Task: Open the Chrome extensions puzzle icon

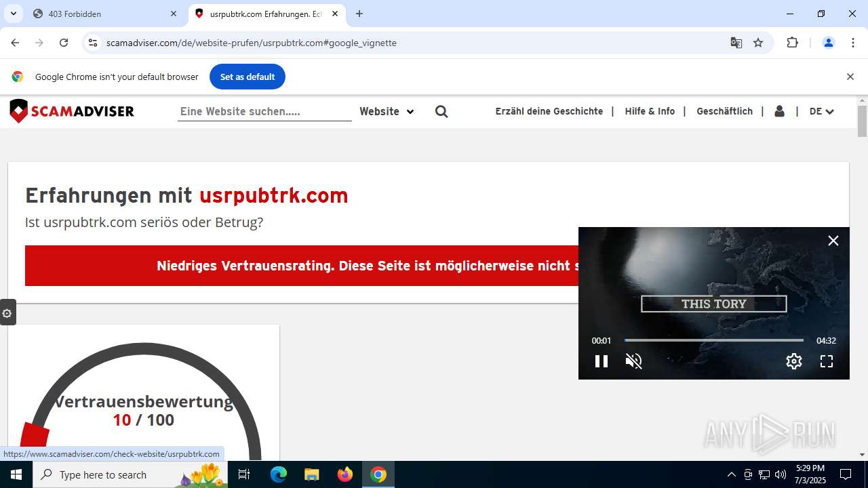Action: (792, 43)
